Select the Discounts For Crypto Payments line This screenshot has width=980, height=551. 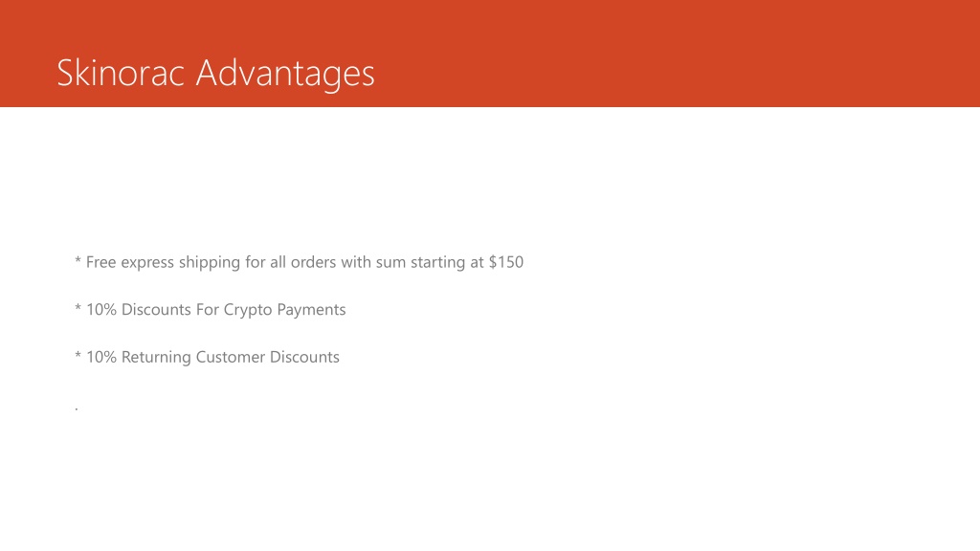click(x=210, y=310)
